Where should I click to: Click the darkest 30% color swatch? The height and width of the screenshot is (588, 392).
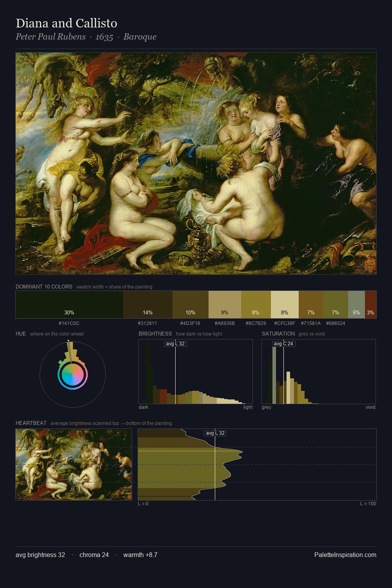pos(69,305)
